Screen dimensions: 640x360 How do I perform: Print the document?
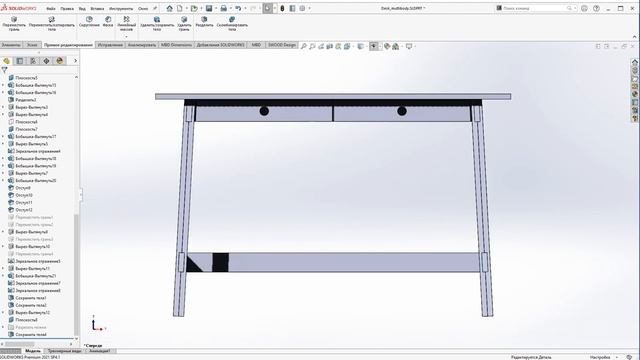(x=224, y=8)
